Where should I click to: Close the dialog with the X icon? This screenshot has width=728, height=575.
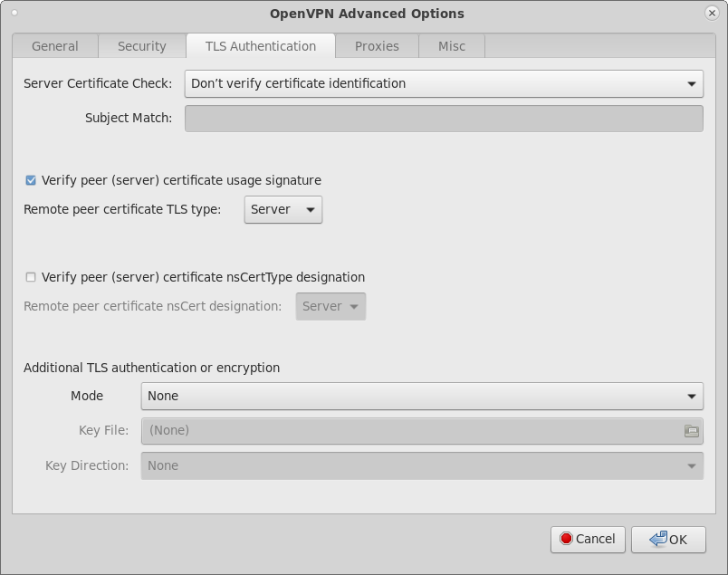712,13
